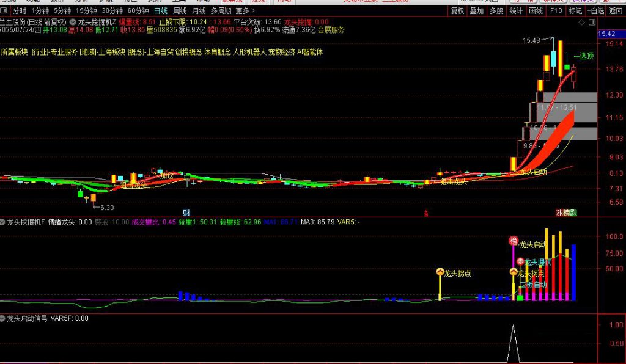
Task: Toggle 复权 price adjustment
Action: tap(457, 11)
